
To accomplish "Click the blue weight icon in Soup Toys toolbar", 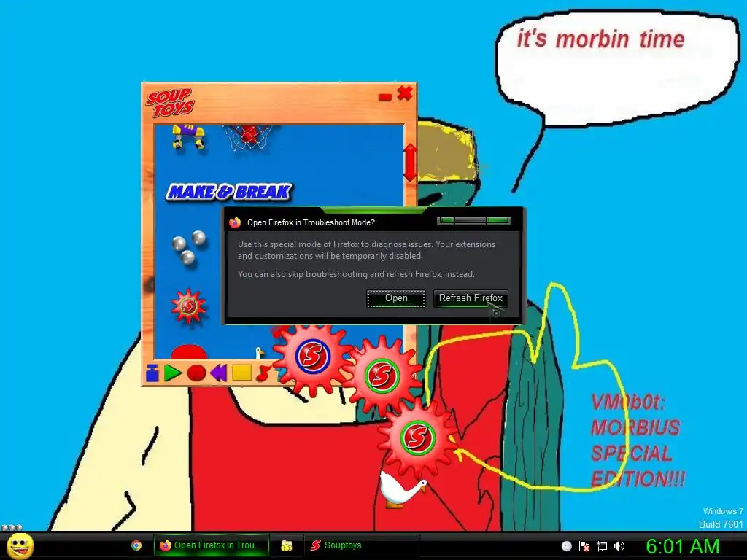I will pyautogui.click(x=152, y=373).
